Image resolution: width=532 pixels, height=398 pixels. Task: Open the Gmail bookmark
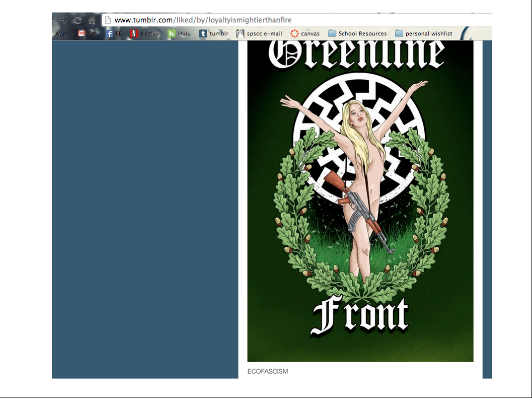87,33
